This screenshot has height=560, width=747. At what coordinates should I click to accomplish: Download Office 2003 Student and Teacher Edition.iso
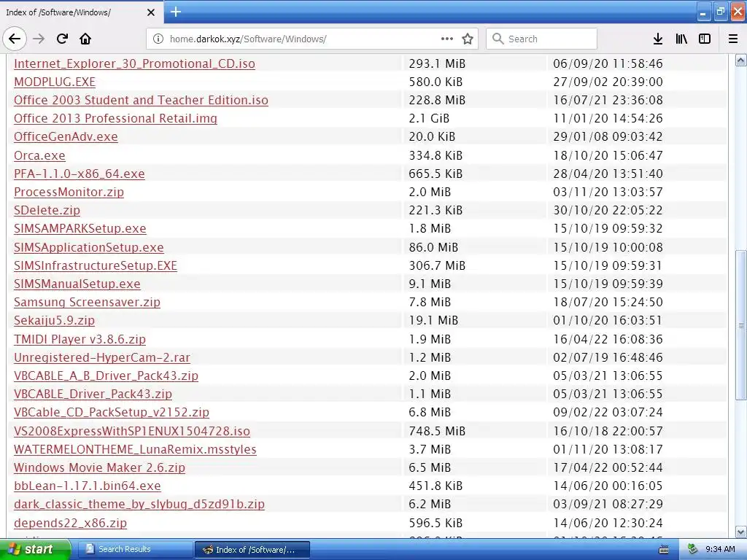click(141, 100)
